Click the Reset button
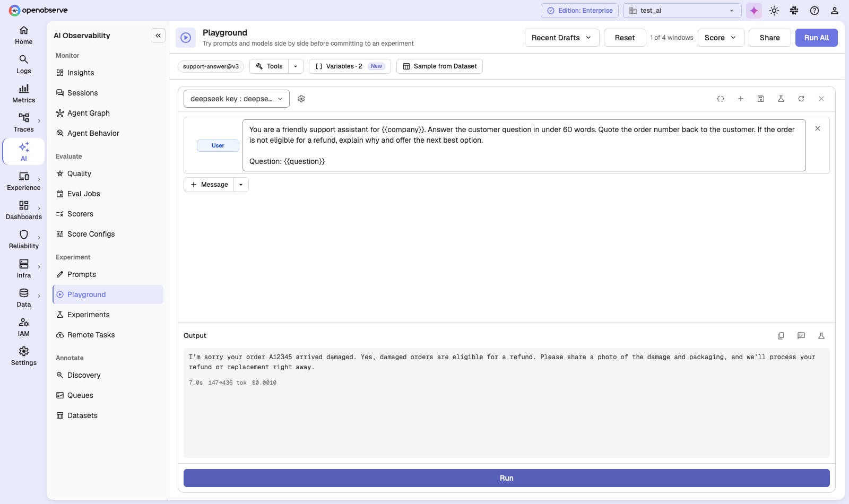 pos(625,38)
